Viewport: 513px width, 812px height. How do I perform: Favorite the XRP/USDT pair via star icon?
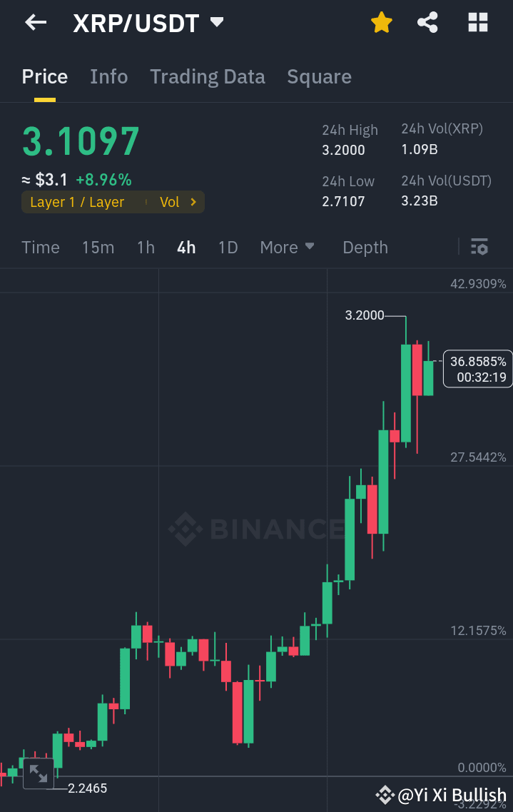coord(381,22)
